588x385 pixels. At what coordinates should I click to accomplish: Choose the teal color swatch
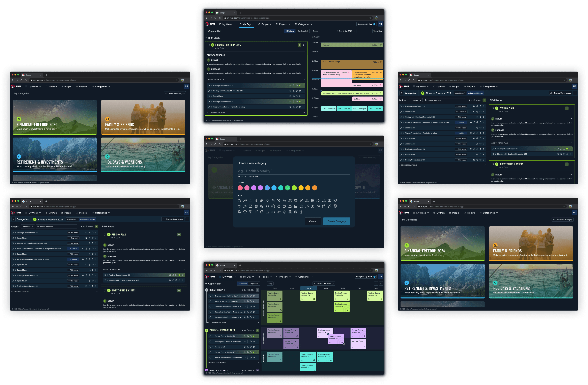[x=281, y=188]
